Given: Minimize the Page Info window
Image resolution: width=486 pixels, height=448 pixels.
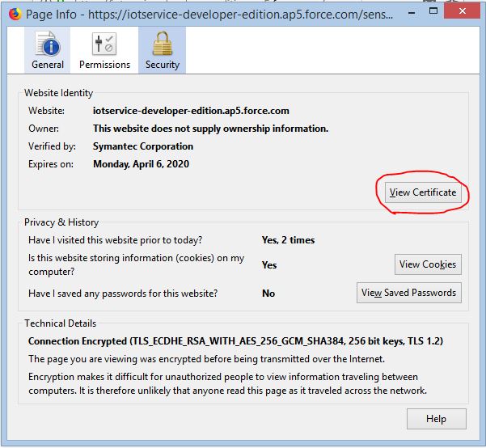Looking at the screenshot, I should point(412,13).
